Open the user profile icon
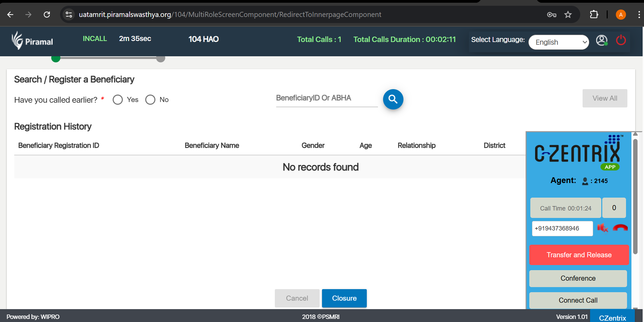This screenshot has height=322, width=644. (602, 41)
